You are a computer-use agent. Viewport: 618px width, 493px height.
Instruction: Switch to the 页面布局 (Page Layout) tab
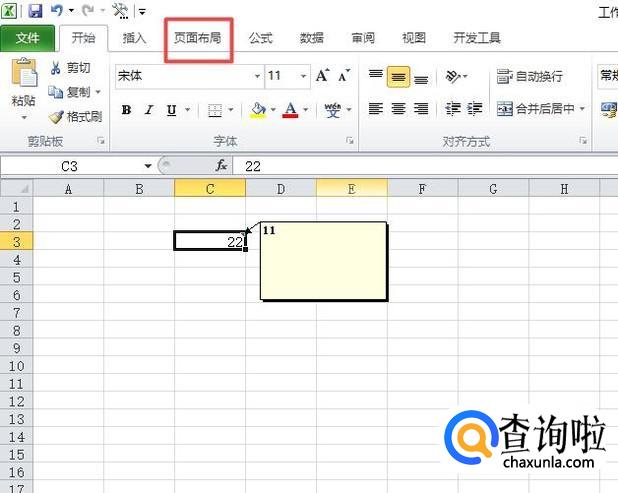(198, 38)
